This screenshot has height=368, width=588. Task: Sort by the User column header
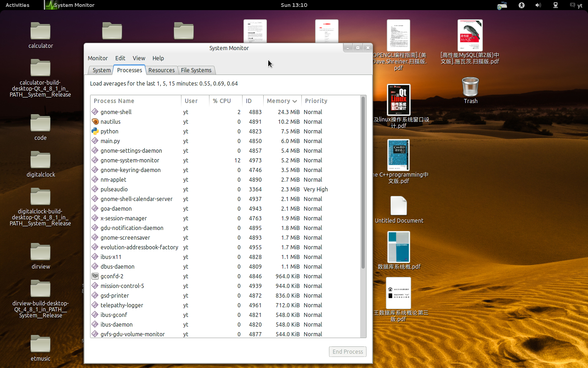195,101
